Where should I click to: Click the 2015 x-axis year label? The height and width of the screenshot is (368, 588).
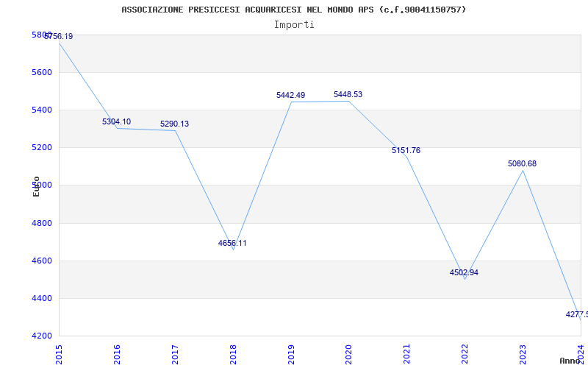pyautogui.click(x=59, y=354)
